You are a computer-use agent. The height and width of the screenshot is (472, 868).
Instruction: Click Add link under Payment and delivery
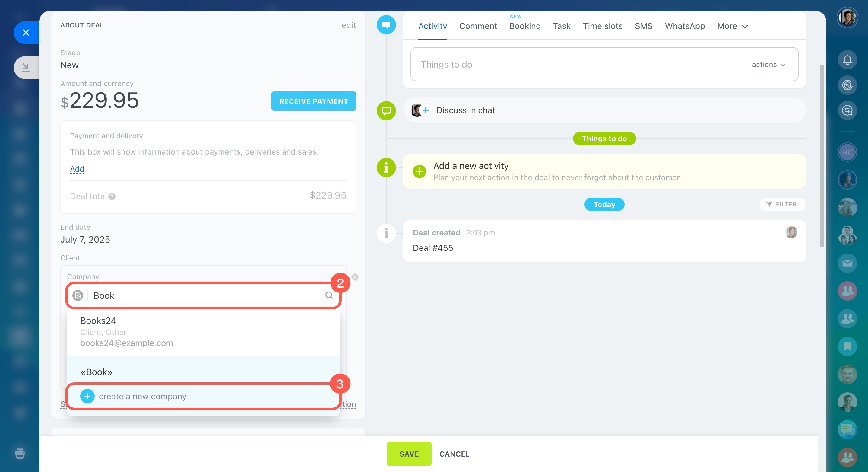77,169
